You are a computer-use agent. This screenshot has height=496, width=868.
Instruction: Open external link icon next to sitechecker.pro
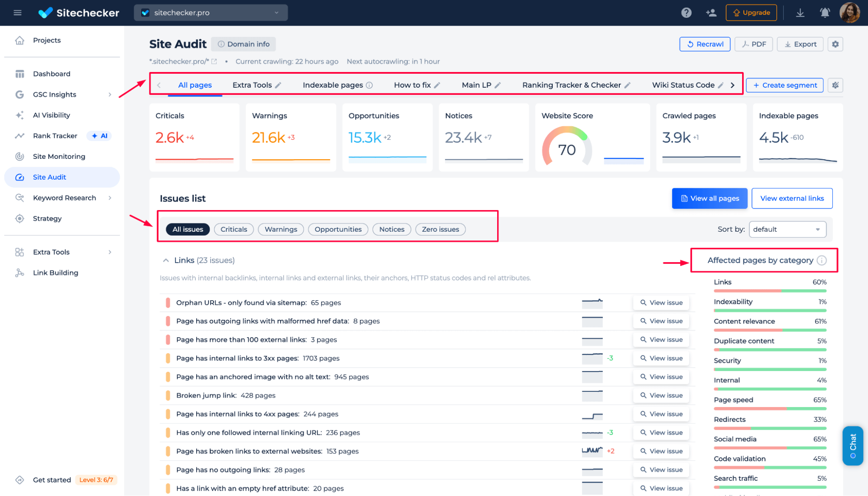pos(214,62)
